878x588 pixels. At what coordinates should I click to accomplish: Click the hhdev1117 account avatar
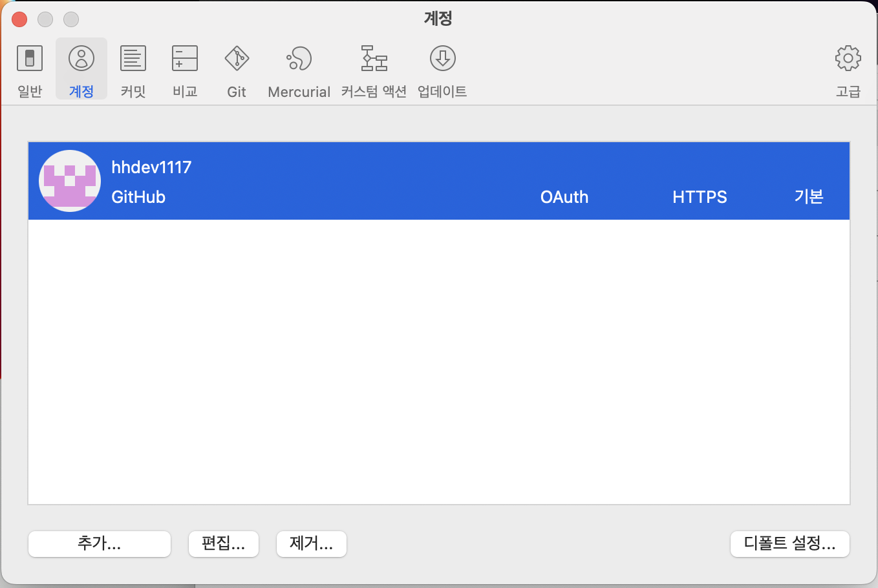pos(70,181)
